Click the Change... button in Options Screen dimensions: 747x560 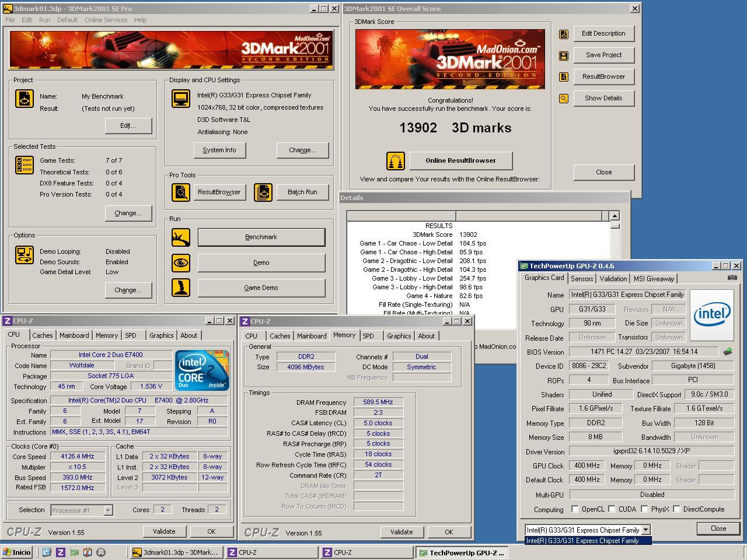(x=128, y=290)
